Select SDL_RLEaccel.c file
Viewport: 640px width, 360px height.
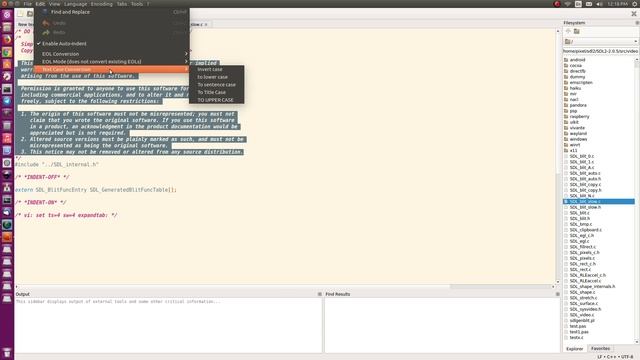click(x=585, y=281)
